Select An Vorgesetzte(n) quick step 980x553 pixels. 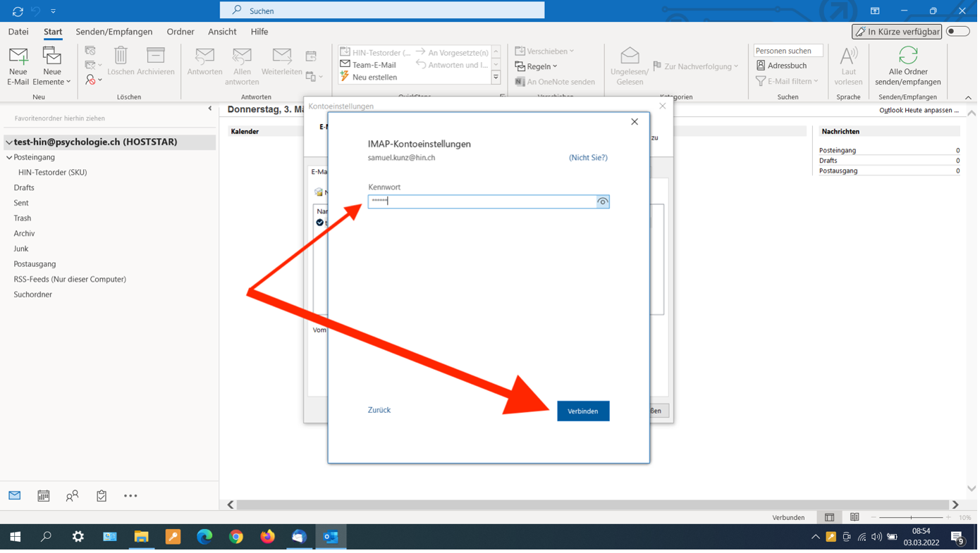pyautogui.click(x=452, y=52)
